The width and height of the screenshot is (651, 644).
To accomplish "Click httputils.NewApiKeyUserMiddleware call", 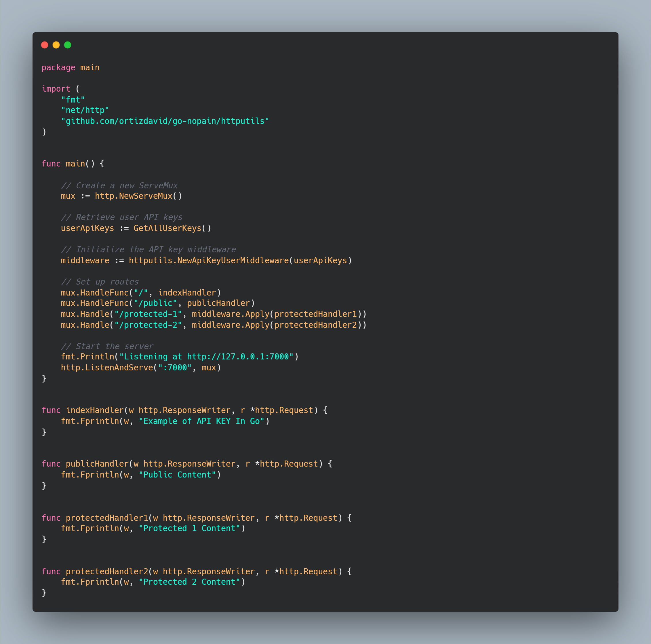I will (209, 260).
